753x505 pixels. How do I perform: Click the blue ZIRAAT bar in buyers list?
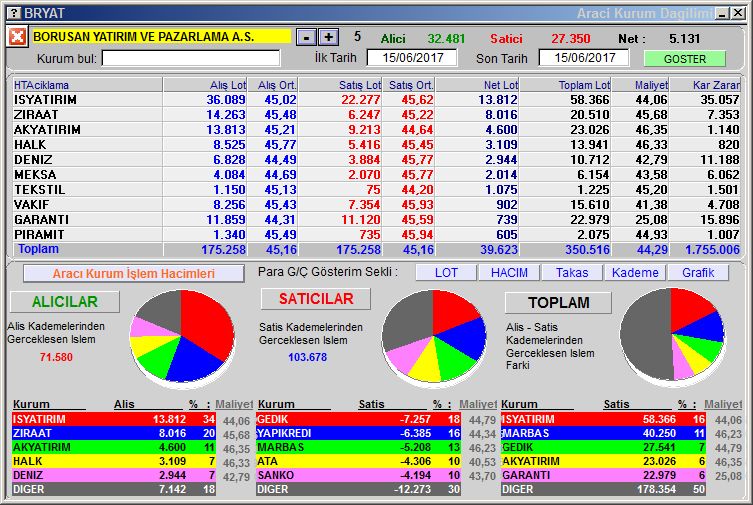pyautogui.click(x=114, y=433)
